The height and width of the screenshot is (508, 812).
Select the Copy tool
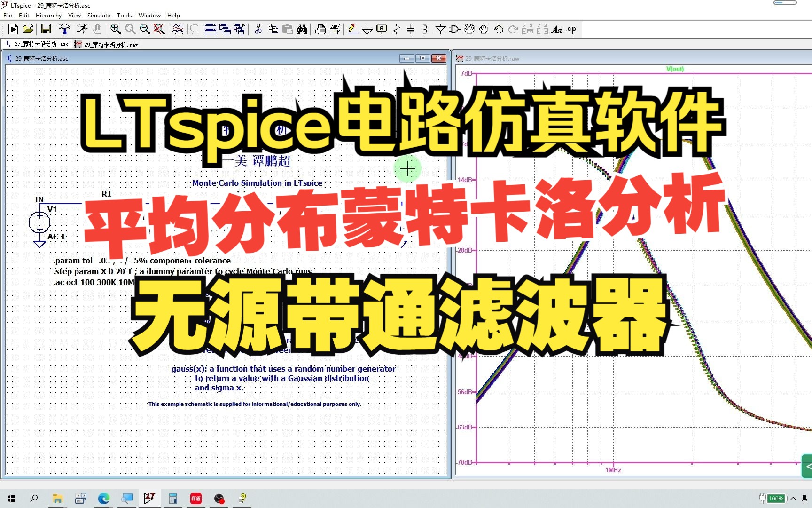[273, 30]
